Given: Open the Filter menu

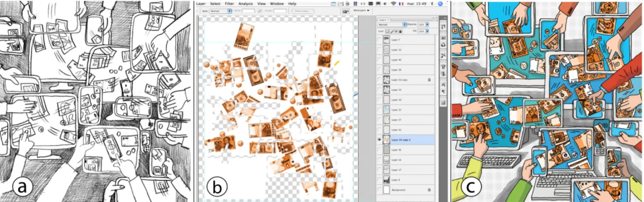Looking at the screenshot, I should [x=229, y=3].
